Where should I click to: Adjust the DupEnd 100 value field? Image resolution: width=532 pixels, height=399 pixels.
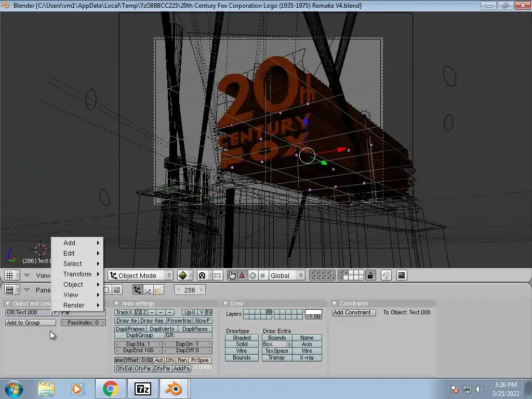(139, 351)
